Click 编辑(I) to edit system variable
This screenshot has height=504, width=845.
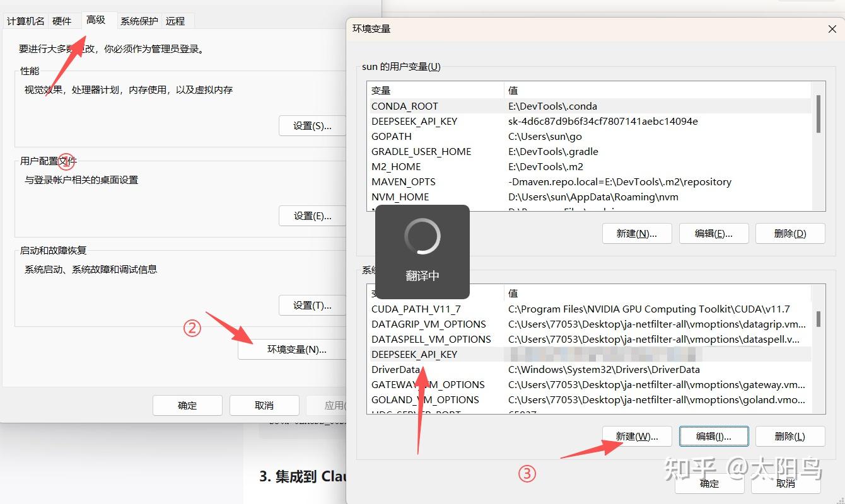(x=713, y=436)
